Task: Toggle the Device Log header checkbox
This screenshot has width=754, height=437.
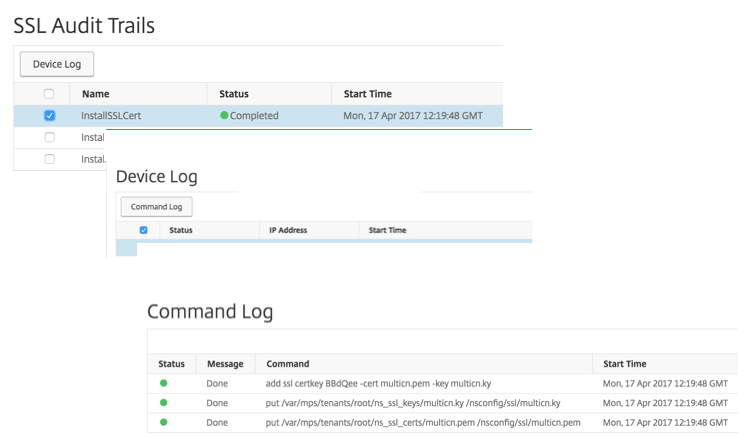Action: point(143,230)
